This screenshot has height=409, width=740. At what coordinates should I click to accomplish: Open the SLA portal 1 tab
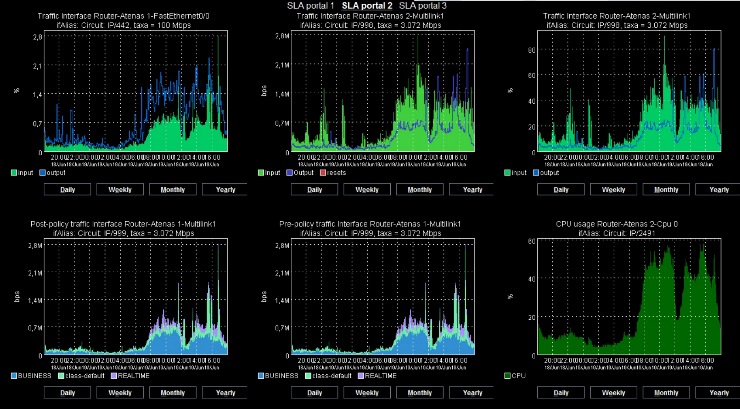311,6
